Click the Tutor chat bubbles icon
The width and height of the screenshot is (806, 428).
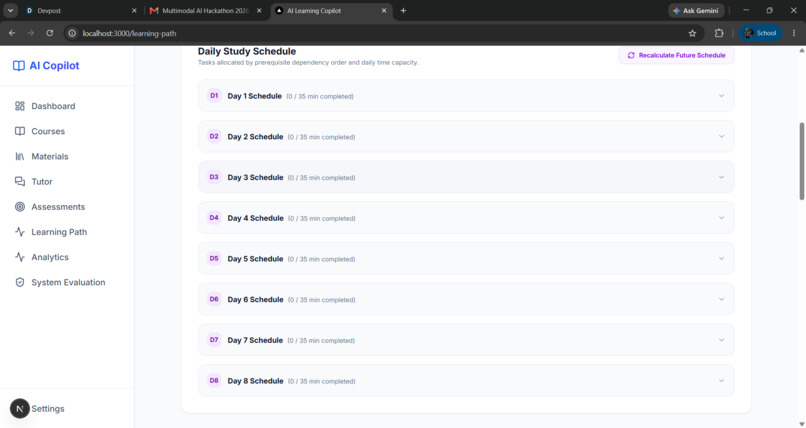pos(20,181)
